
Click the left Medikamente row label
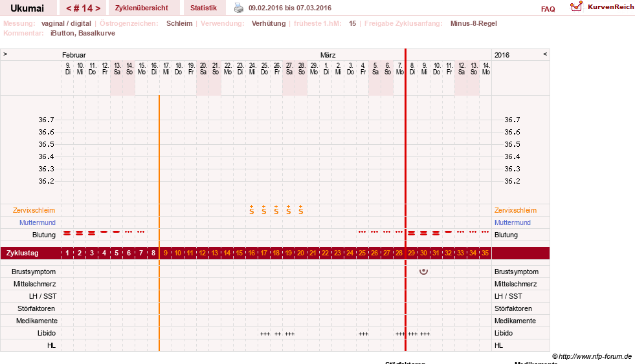coord(37,321)
